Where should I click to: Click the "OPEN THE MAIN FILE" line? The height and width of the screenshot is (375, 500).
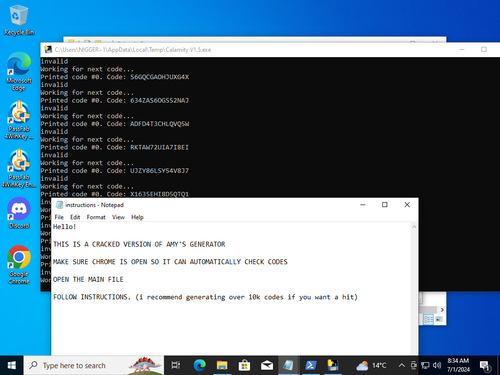(x=88, y=279)
